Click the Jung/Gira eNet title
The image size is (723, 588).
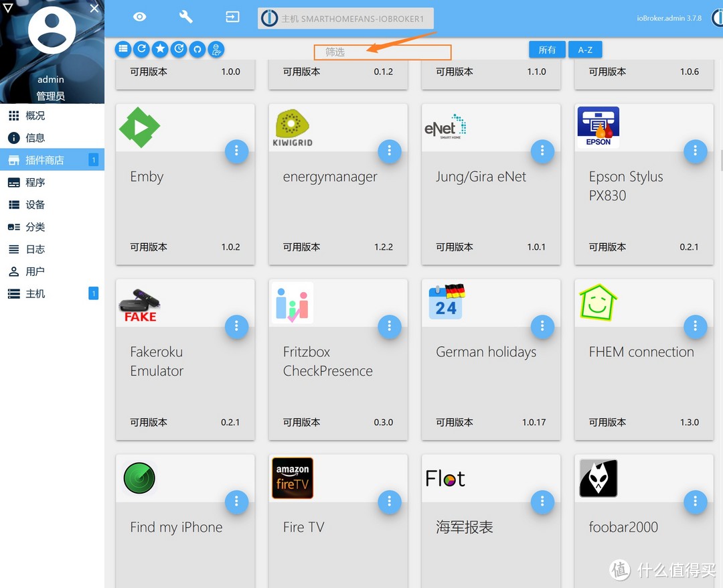(x=481, y=177)
